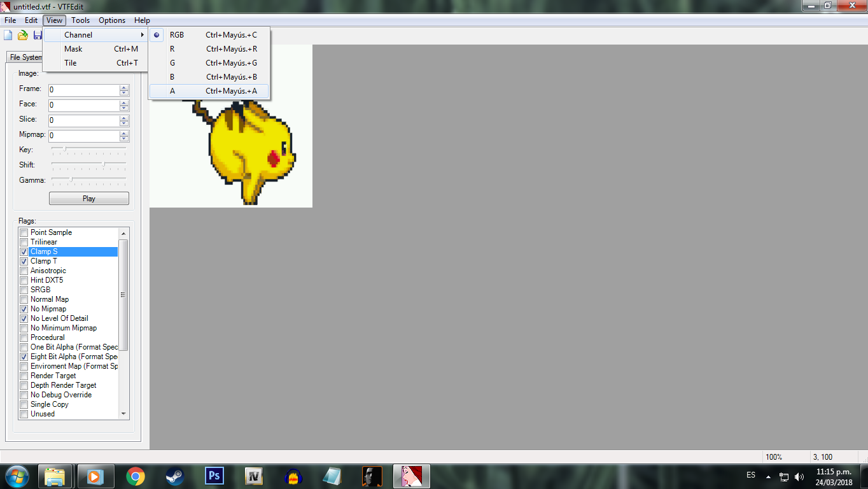Uncheck the No Mipmap flag
Image resolution: width=868 pixels, height=489 pixels.
coord(24,309)
